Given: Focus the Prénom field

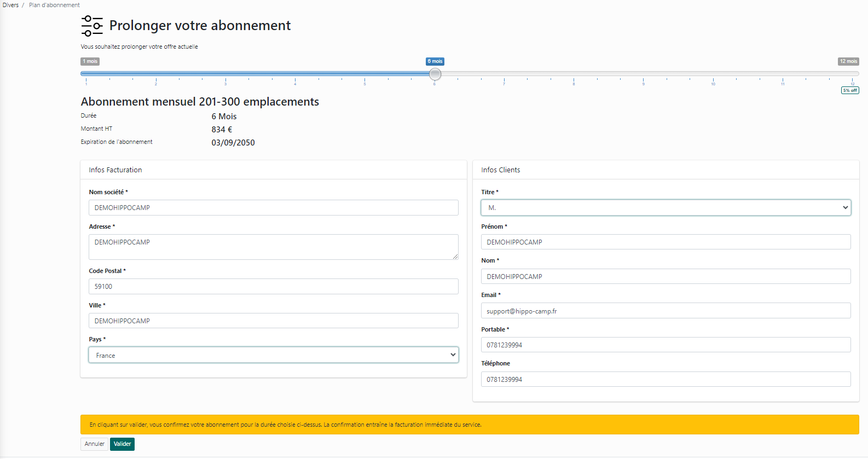Looking at the screenshot, I should tap(666, 242).
